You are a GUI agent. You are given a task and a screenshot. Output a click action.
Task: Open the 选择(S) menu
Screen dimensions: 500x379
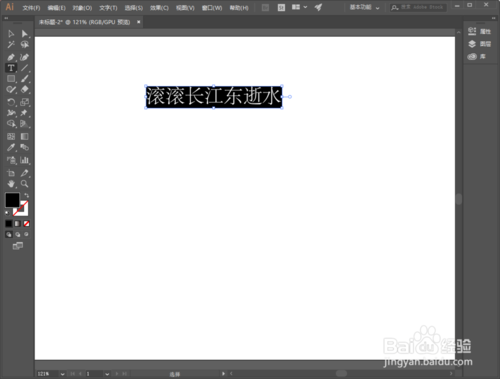click(x=134, y=8)
